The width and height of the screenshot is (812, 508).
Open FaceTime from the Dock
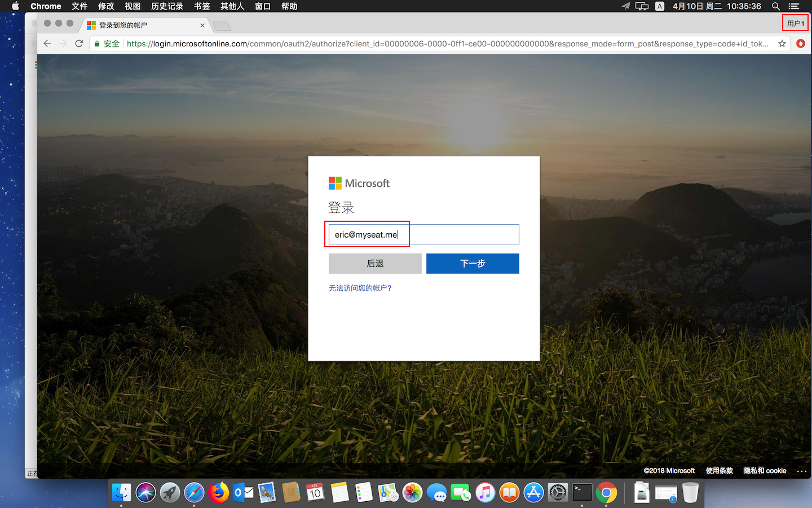pos(461,493)
